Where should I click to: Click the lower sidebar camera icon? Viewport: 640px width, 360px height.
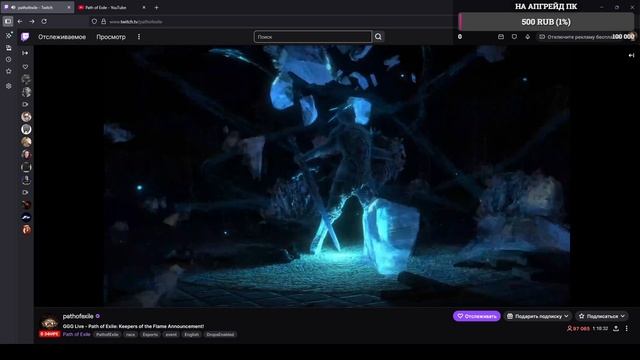(x=25, y=192)
